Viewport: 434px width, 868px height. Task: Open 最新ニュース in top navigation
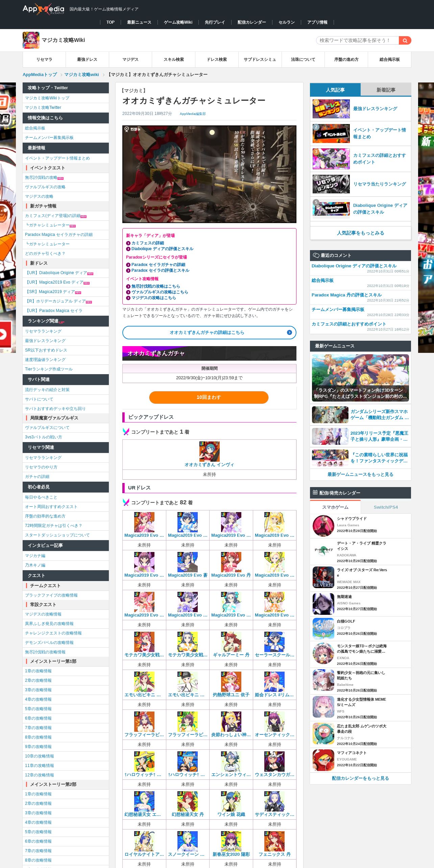[139, 22]
